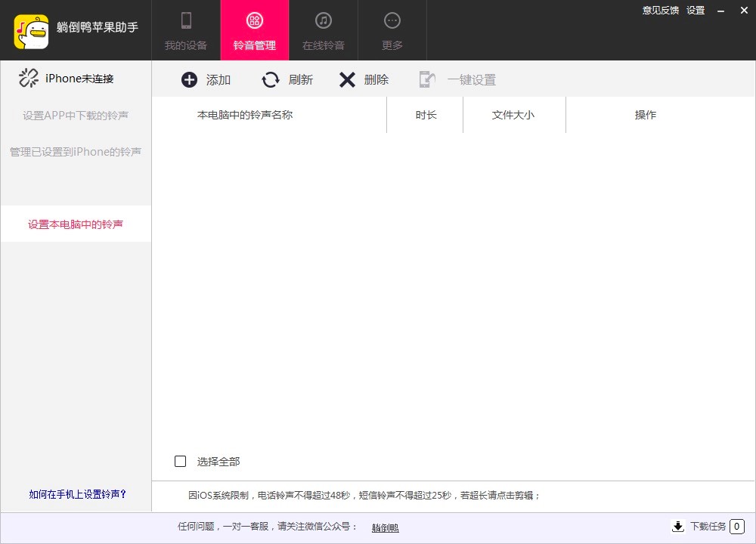The image size is (756, 544).
Task: Open 设置 settings in title bar
Action: click(696, 11)
